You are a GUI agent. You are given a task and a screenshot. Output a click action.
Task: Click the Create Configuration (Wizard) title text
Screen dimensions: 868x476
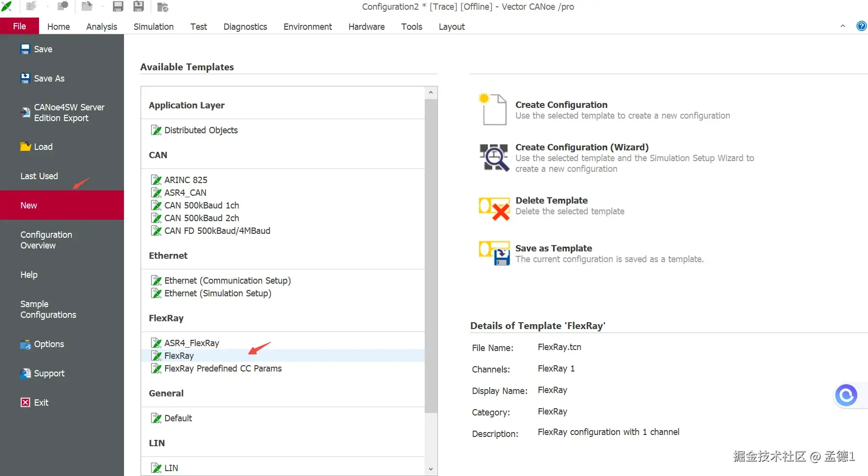582,147
